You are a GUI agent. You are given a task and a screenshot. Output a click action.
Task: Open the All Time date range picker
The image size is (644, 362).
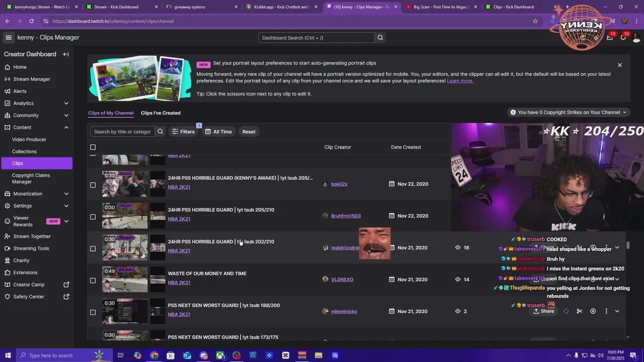click(x=218, y=132)
